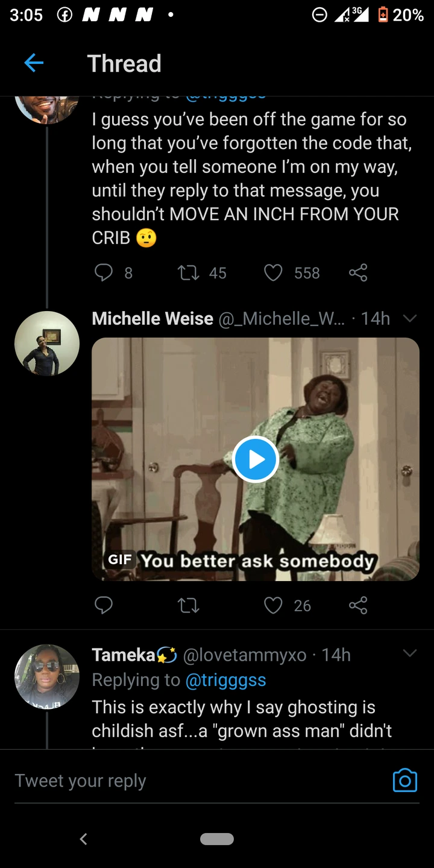Screen dimensions: 434x868
Task: Reply to Michelle Weise's GIF tweet
Action: tap(104, 605)
